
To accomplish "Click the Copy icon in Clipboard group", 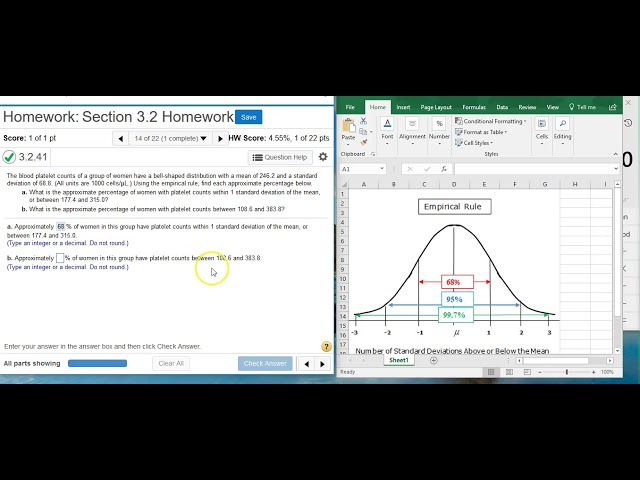I will point(362,131).
